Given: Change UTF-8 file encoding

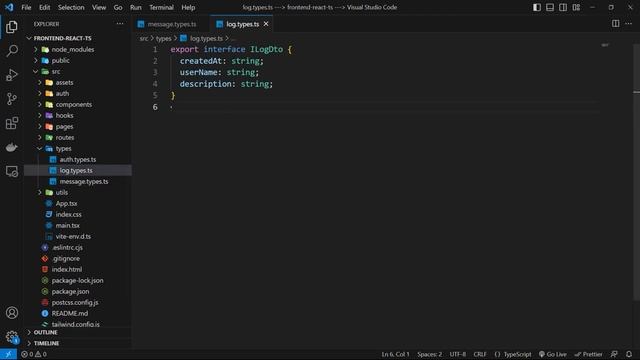Looking at the screenshot, I should [458, 354].
